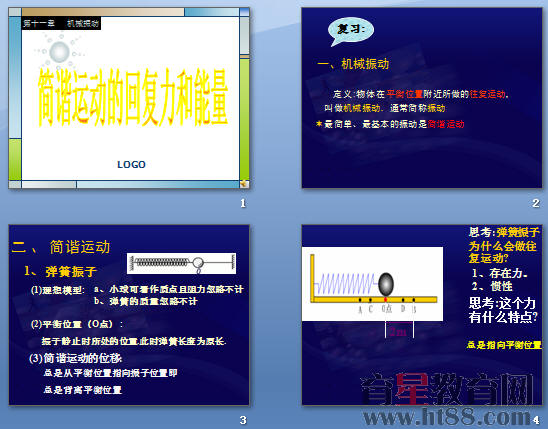Click slide number 3 label
The width and height of the screenshot is (548, 429).
243,420
